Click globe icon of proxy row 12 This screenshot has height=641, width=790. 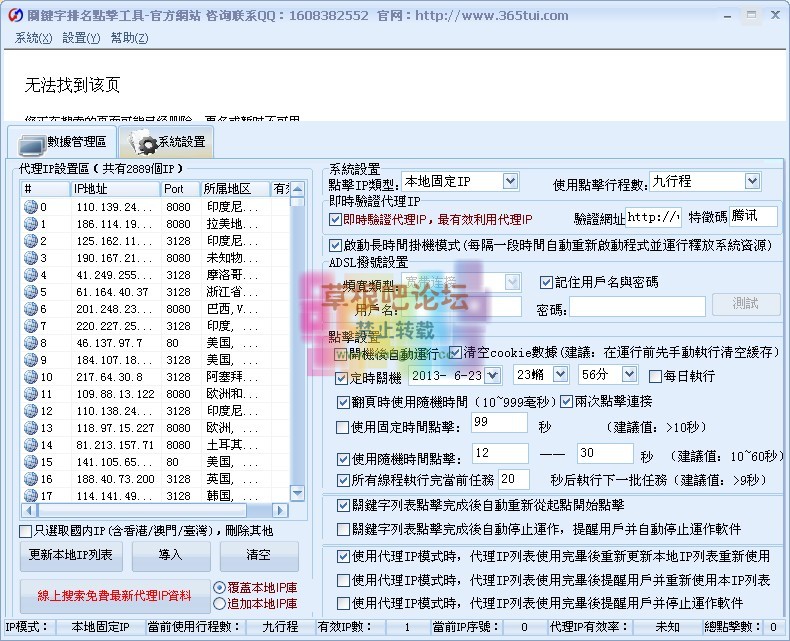[x=31, y=411]
